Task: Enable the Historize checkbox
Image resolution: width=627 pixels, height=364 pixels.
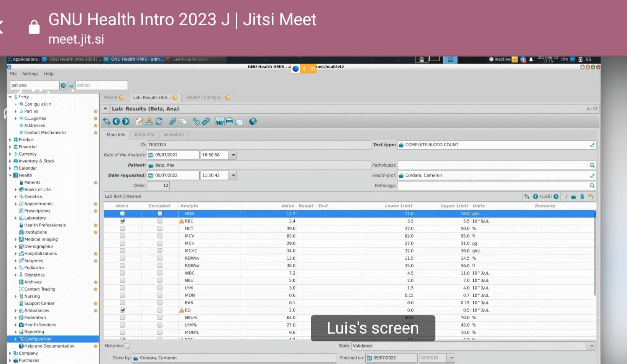Action: (x=127, y=346)
